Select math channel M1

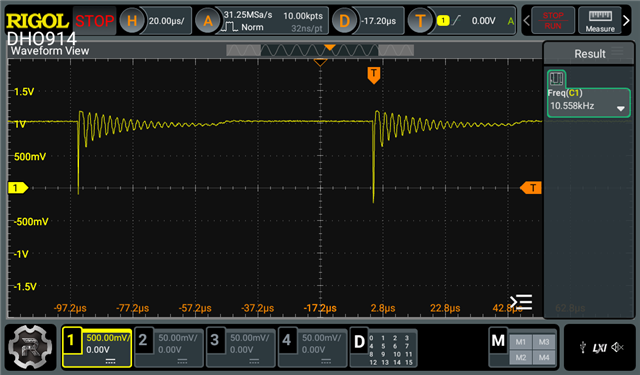click(521, 342)
